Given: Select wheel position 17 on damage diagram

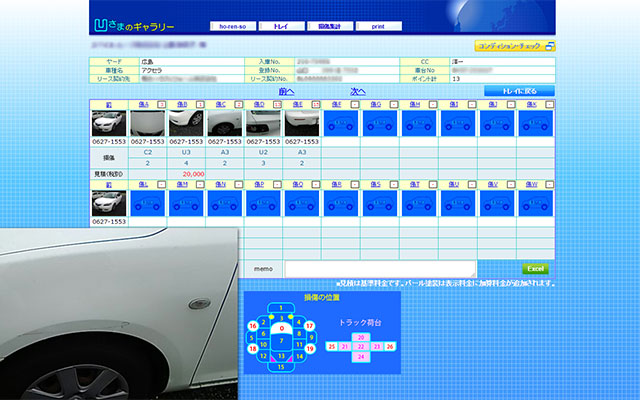Looking at the screenshot, I should (309, 326).
